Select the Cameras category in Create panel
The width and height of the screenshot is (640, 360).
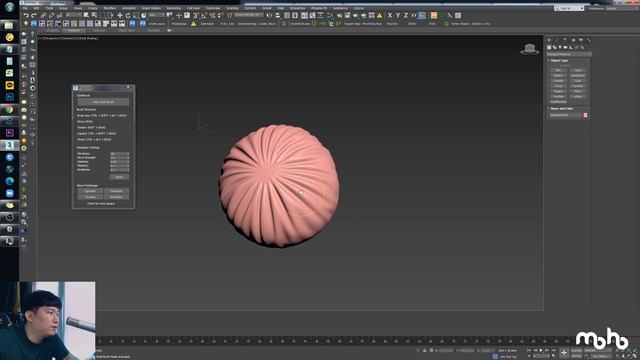point(565,47)
